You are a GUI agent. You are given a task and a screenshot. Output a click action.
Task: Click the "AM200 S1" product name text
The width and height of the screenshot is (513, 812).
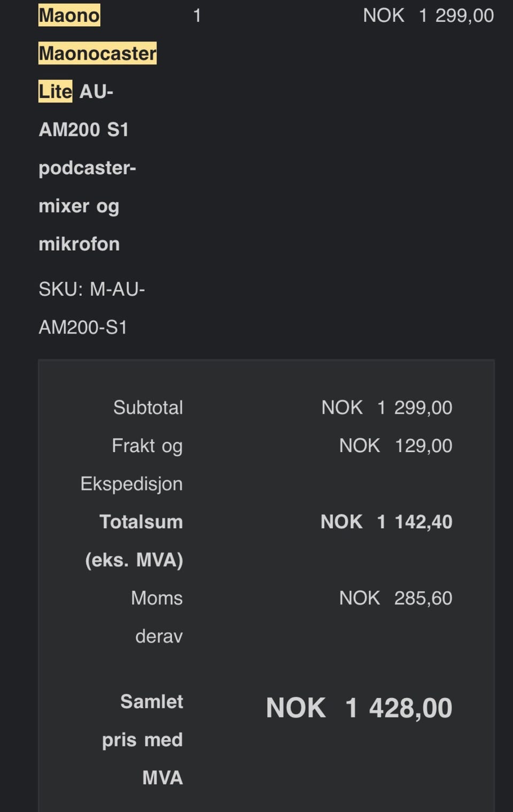[83, 130]
